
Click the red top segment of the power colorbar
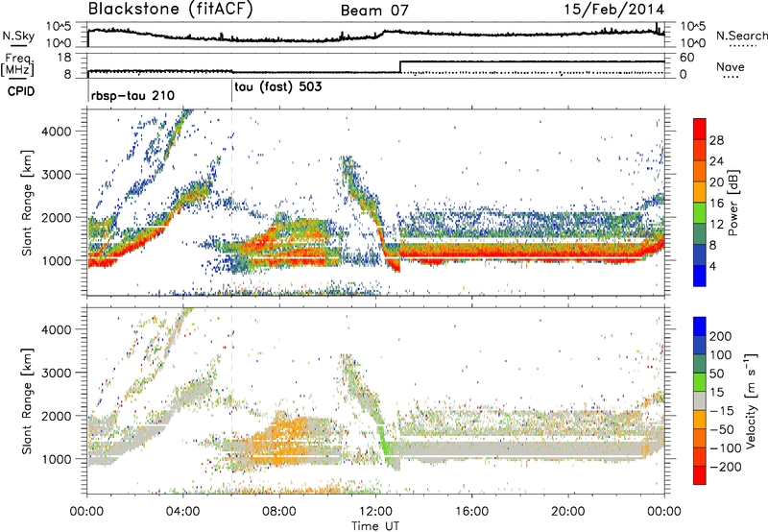click(x=700, y=129)
